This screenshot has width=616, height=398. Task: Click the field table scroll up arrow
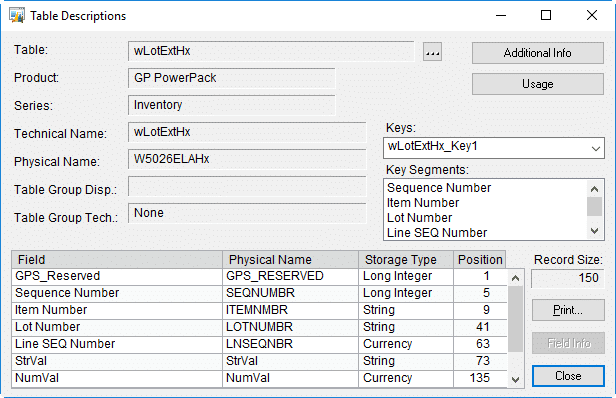pyautogui.click(x=515, y=279)
